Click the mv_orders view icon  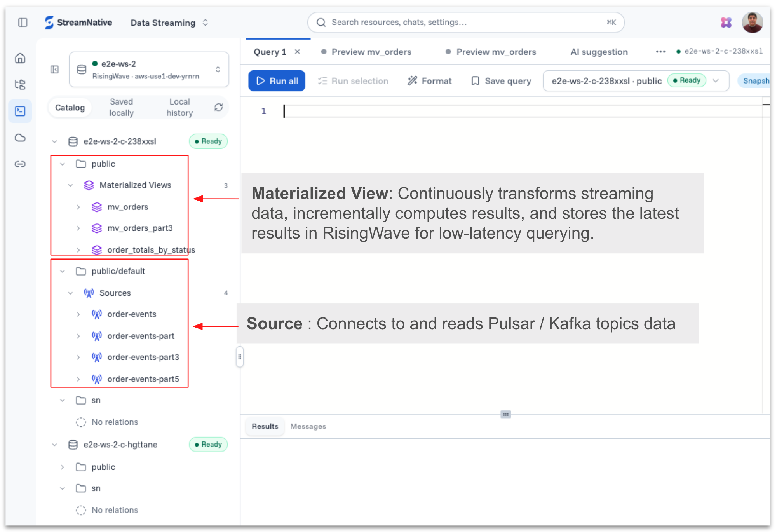97,207
